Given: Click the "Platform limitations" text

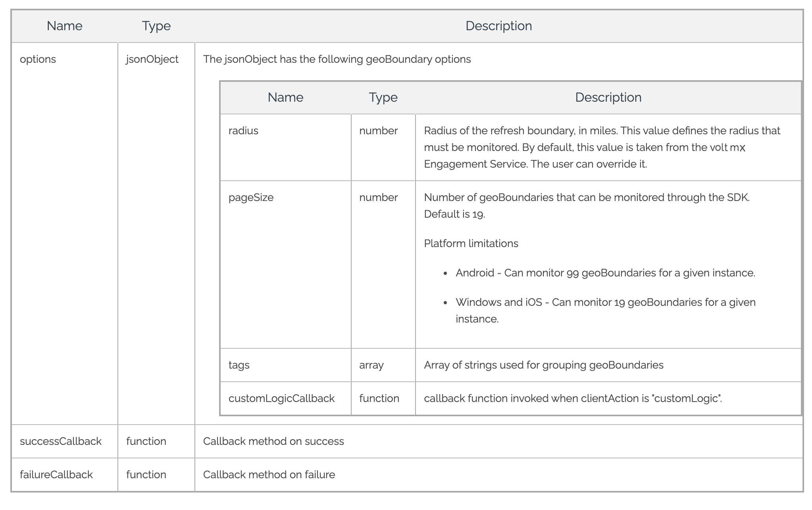Looking at the screenshot, I should tap(471, 243).
